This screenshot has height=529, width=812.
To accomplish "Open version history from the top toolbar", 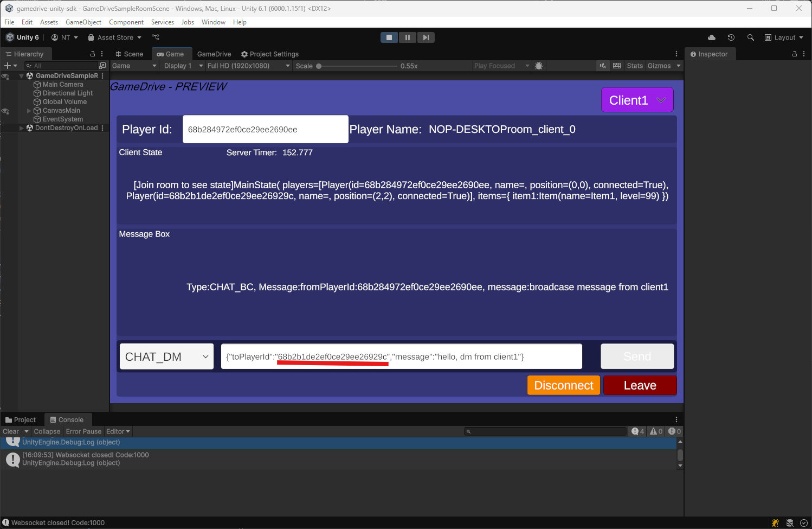I will pos(731,37).
